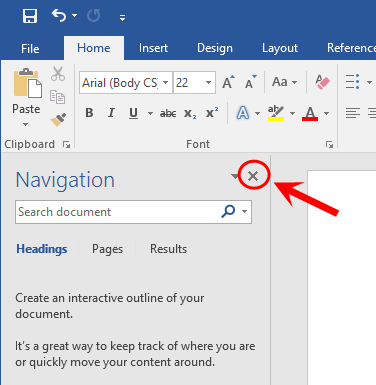Viewport: 376px width, 385px height.
Task: Open highlight color picker arrow
Action: point(292,114)
